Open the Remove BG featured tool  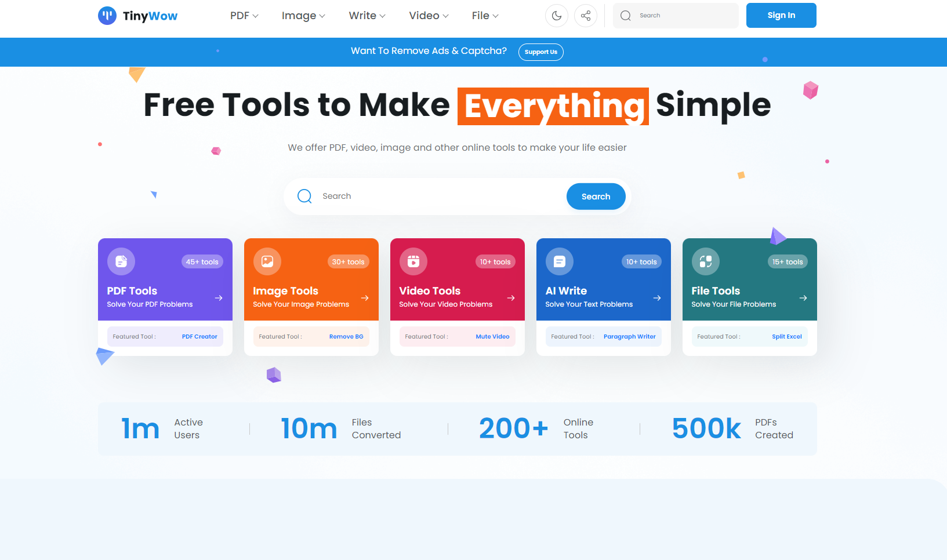pos(346,336)
